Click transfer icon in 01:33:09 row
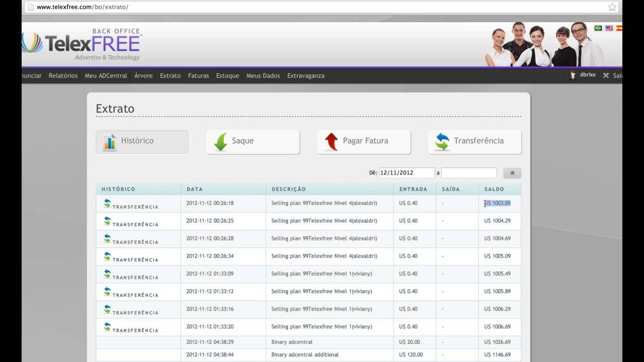This screenshot has height=362, width=644. (107, 273)
